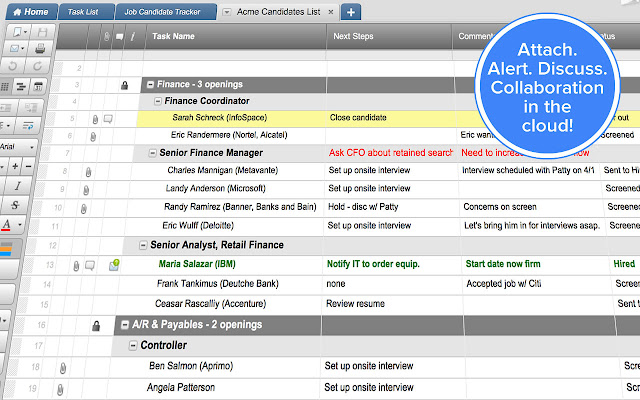Screen dimensions: 640x400
Task: Click the Task Name column header
Action: (x=236, y=36)
